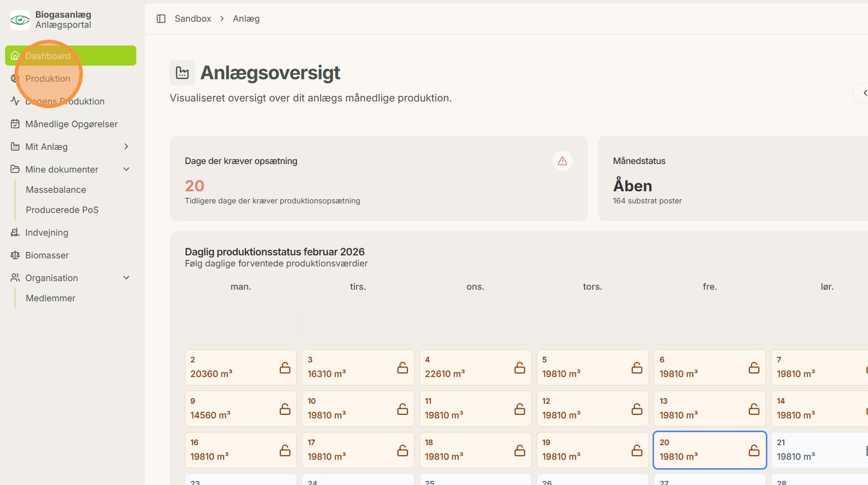Click the warning triangle icon

563,161
